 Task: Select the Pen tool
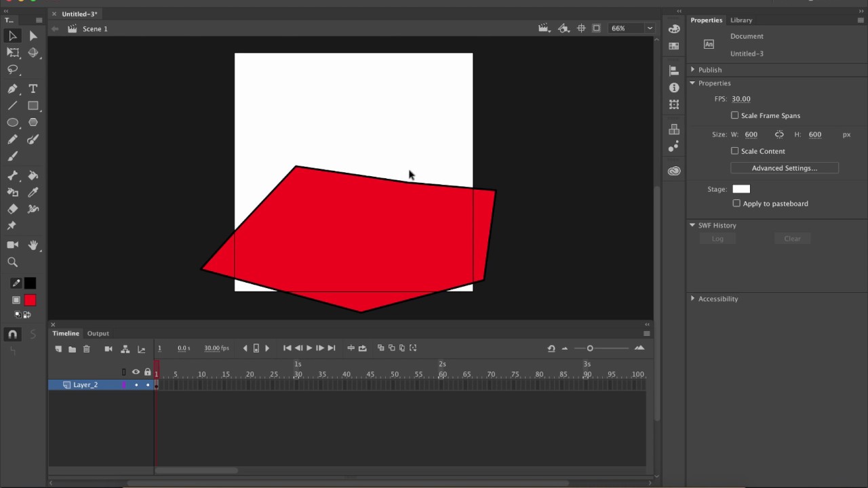(13, 89)
